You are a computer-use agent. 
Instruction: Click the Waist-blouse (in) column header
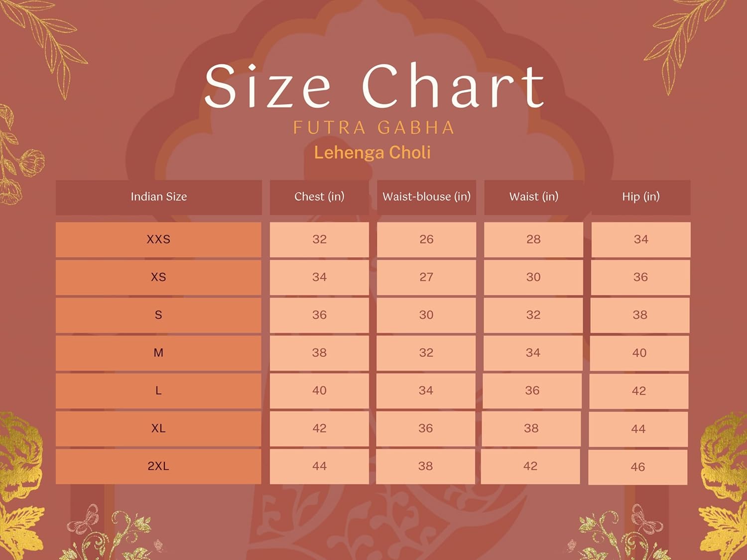pos(426,197)
